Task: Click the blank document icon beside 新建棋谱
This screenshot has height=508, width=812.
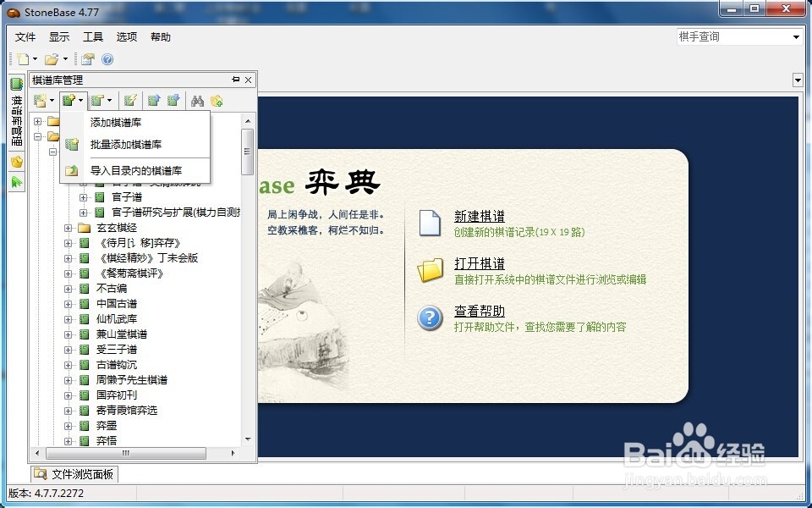Action: (430, 223)
